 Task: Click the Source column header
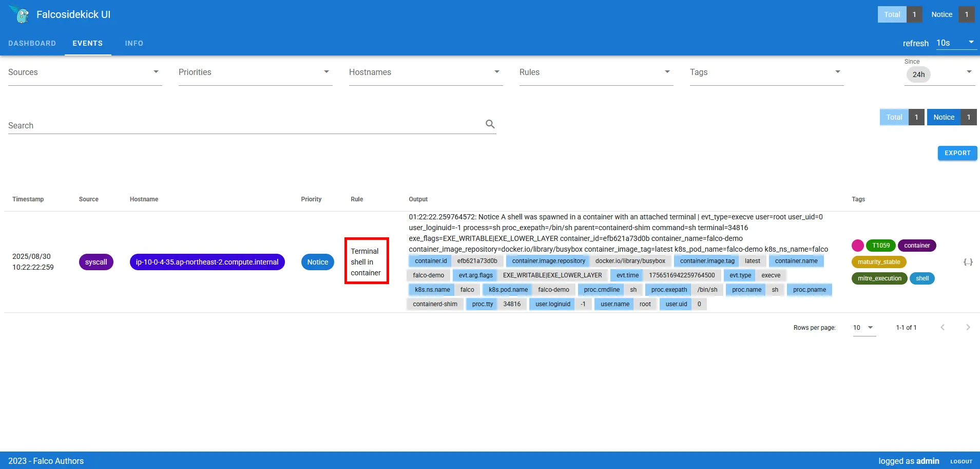point(89,199)
